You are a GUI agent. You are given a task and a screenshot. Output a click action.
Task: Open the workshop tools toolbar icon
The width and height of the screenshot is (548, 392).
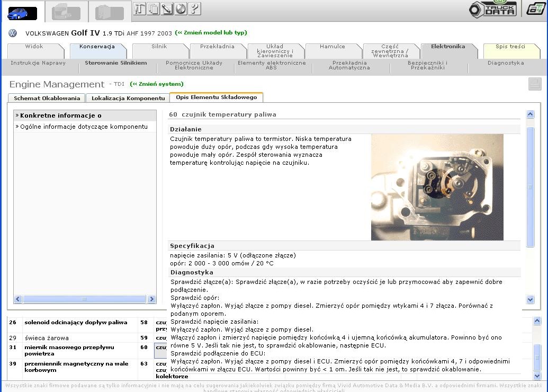139,8
